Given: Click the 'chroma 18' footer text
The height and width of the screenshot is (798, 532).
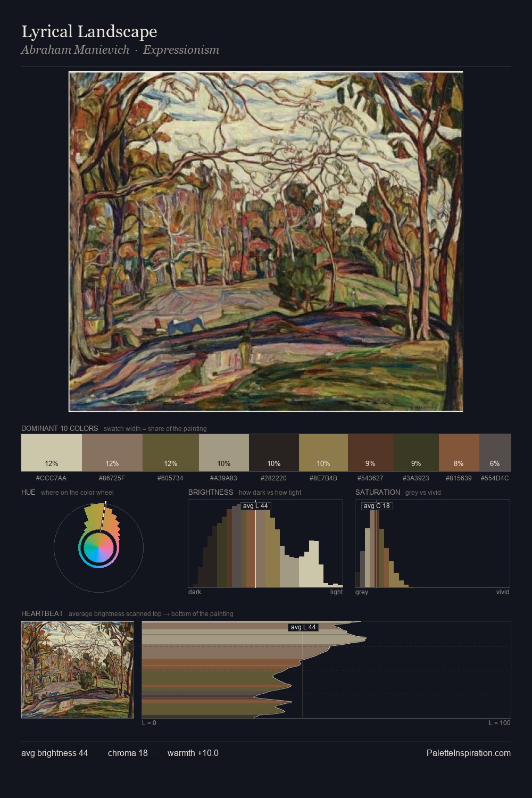Looking at the screenshot, I should (x=128, y=753).
